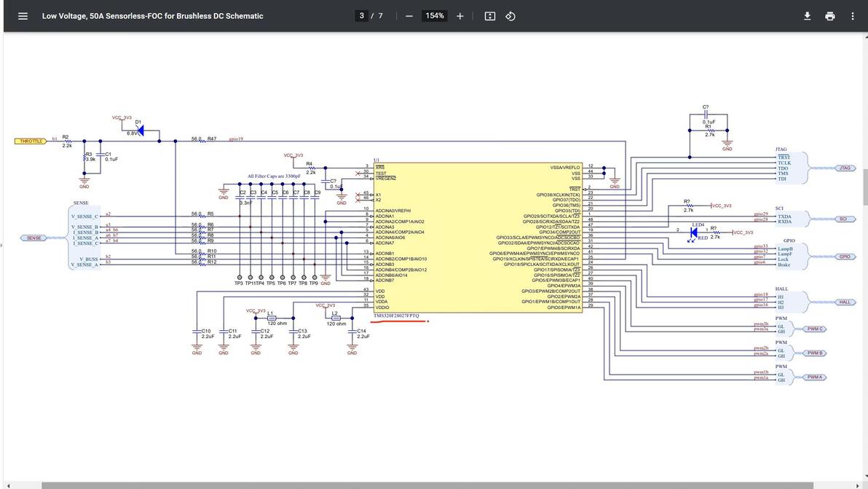Select the current page number field
This screenshot has height=489, width=868.
click(361, 16)
